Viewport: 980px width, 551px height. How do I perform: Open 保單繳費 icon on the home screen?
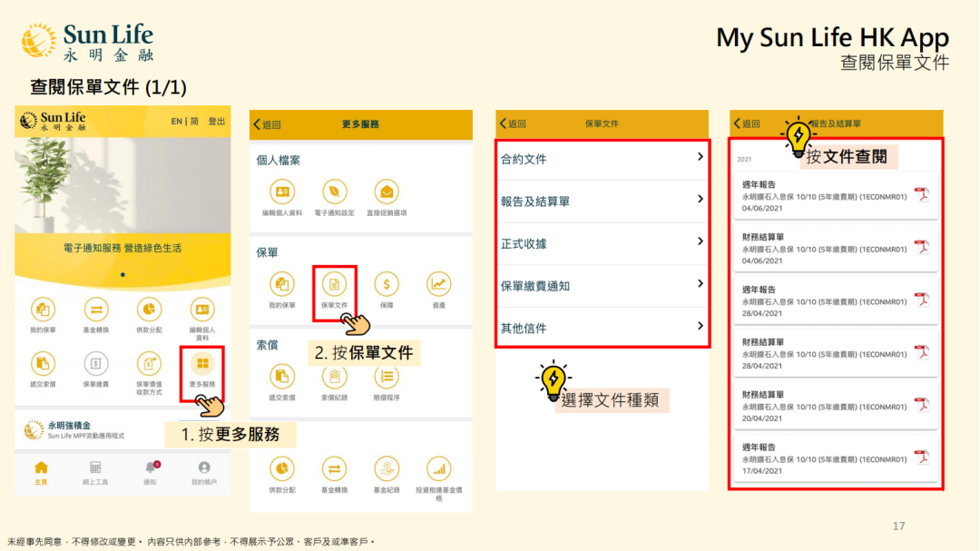point(95,363)
